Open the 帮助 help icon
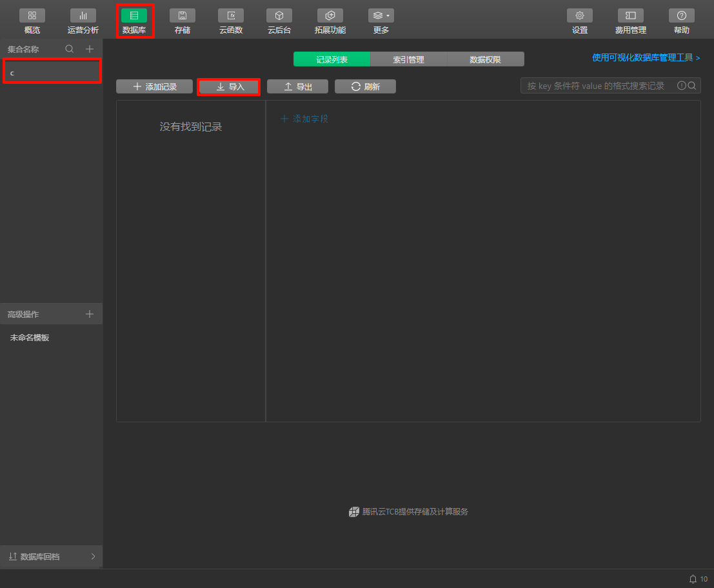 point(682,15)
